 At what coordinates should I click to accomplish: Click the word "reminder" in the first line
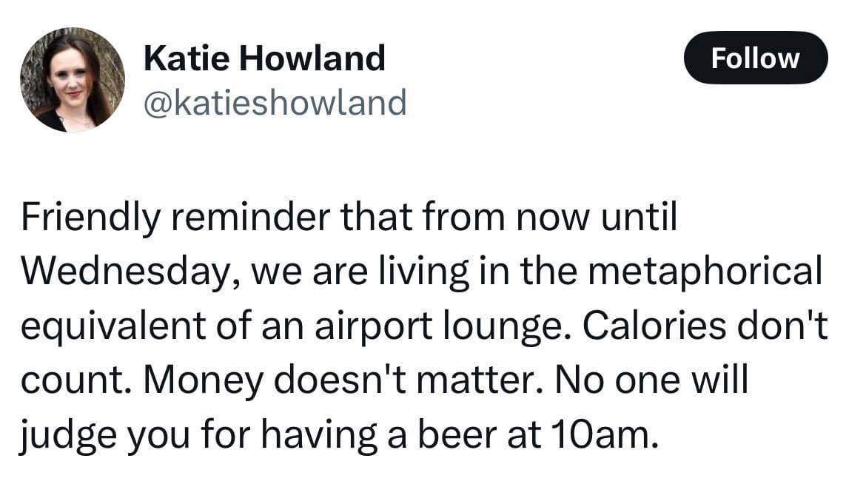[250, 217]
